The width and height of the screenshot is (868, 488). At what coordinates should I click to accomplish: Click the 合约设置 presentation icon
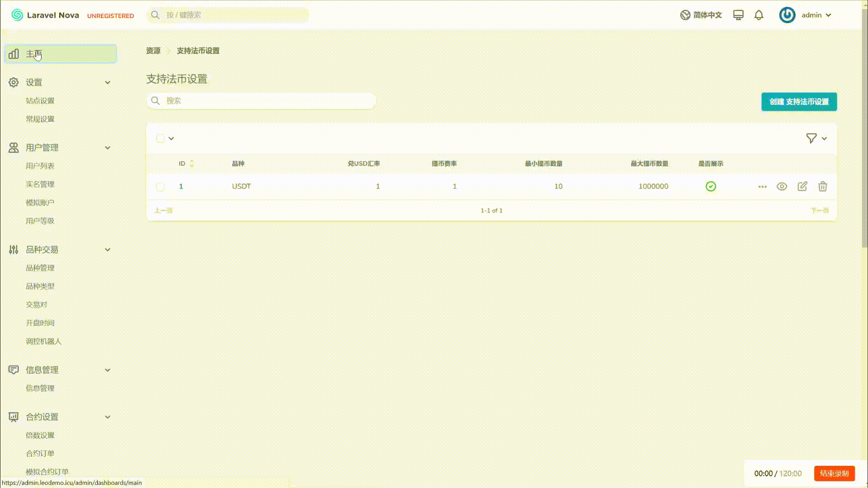coord(14,417)
